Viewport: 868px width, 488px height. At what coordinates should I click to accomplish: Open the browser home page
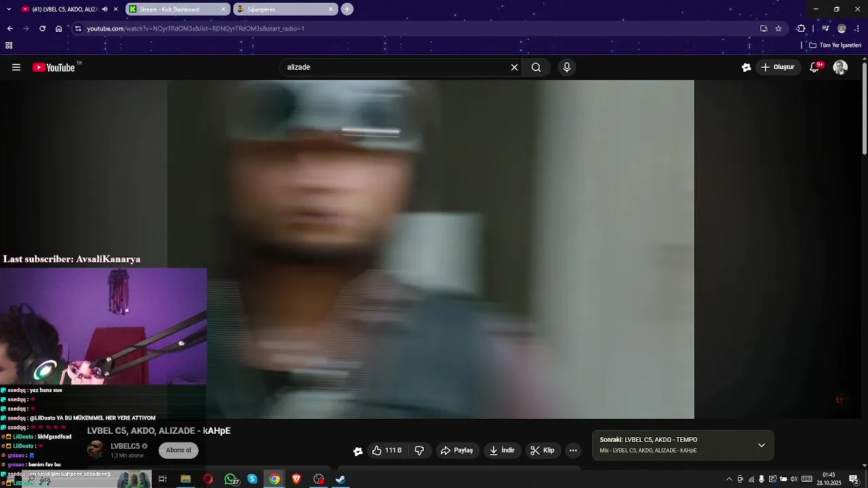click(58, 28)
